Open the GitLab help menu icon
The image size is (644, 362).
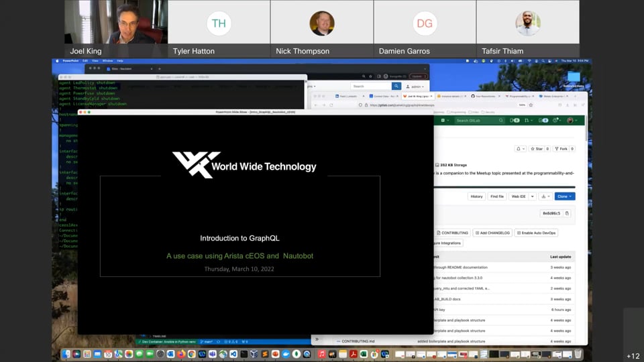coord(557,121)
